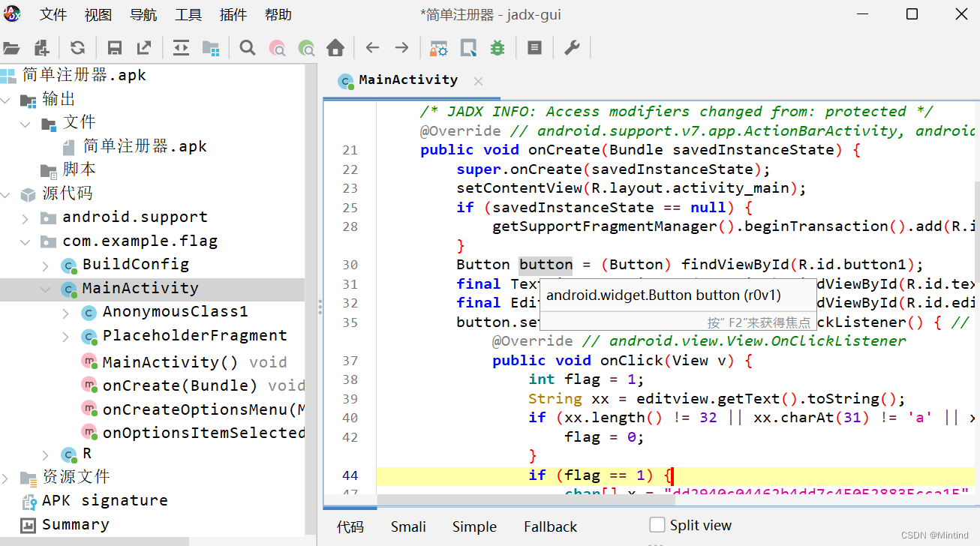Open the 文件 menu

point(53,15)
